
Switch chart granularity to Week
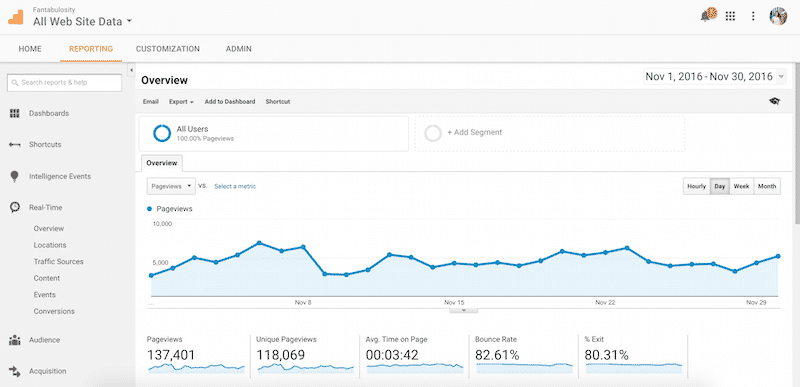(741, 186)
